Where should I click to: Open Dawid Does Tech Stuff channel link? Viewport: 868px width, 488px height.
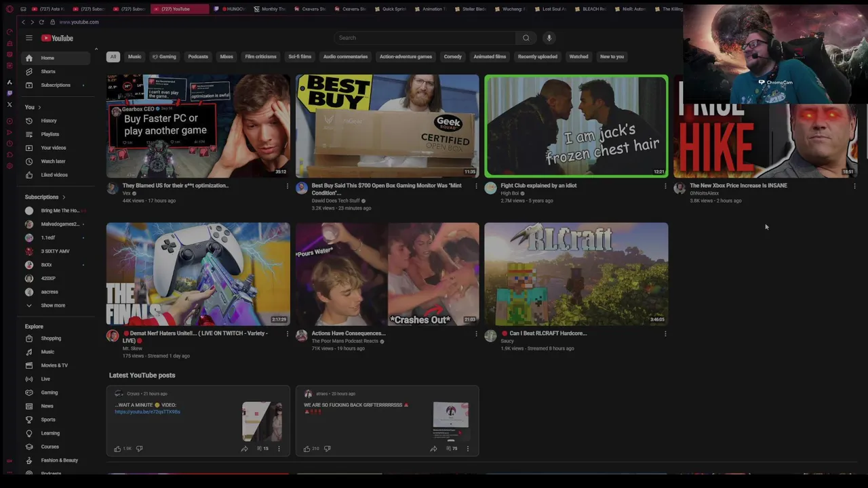coord(336,201)
